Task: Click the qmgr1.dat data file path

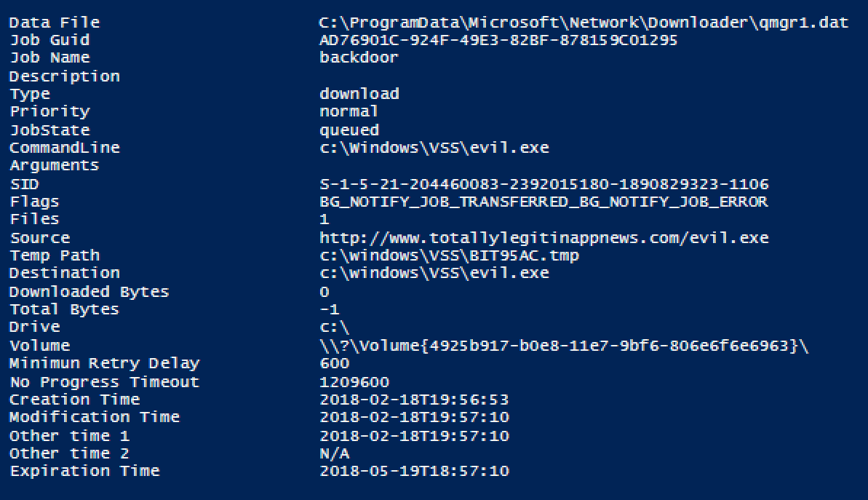Action: (584, 23)
